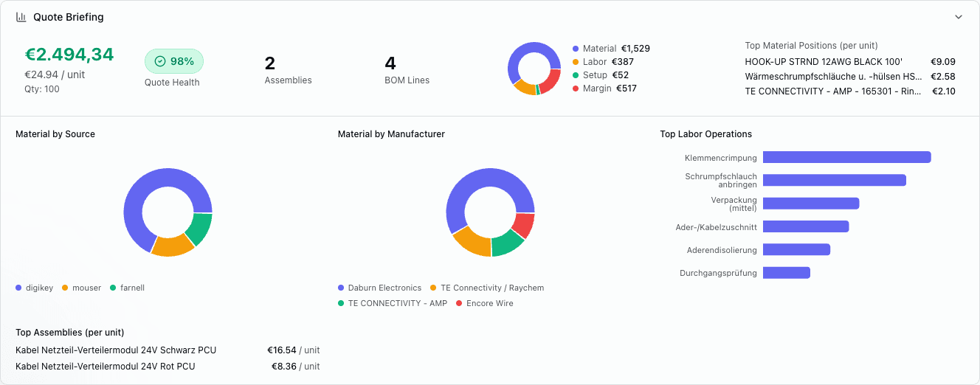
Task: Select the Encore Wire legend entry
Action: [485, 303]
